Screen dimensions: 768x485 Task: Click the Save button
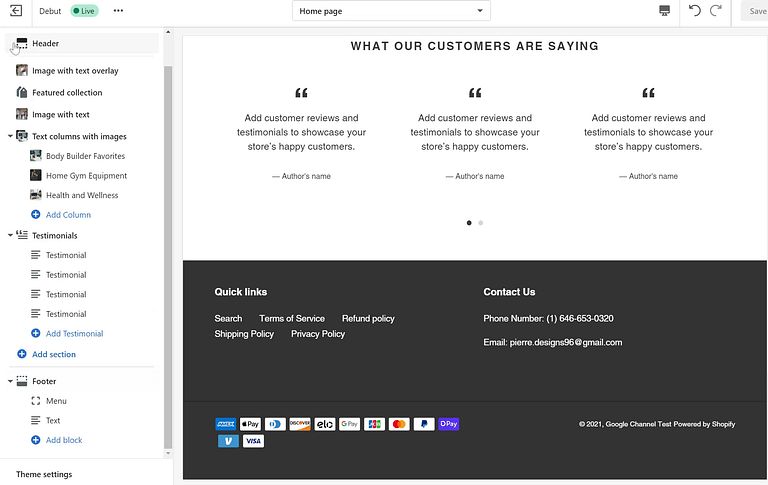756,11
